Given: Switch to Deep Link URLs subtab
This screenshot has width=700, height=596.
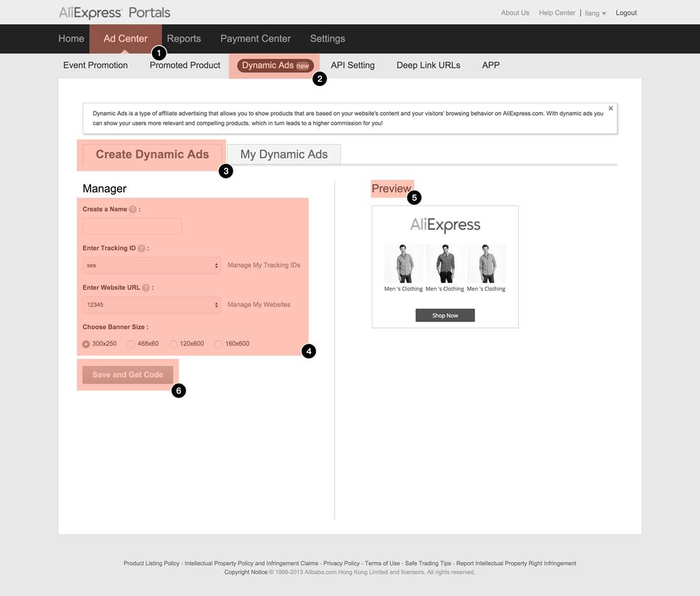Looking at the screenshot, I should (428, 65).
